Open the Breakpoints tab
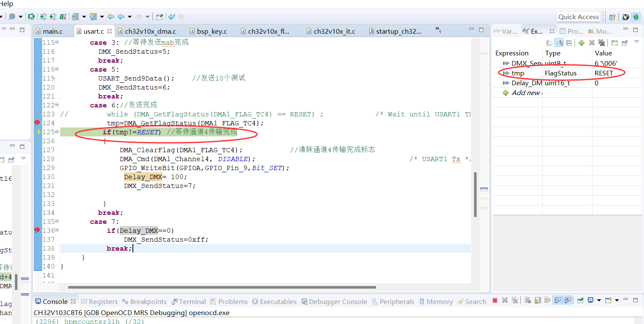This screenshot has width=644, height=324. 145,301
